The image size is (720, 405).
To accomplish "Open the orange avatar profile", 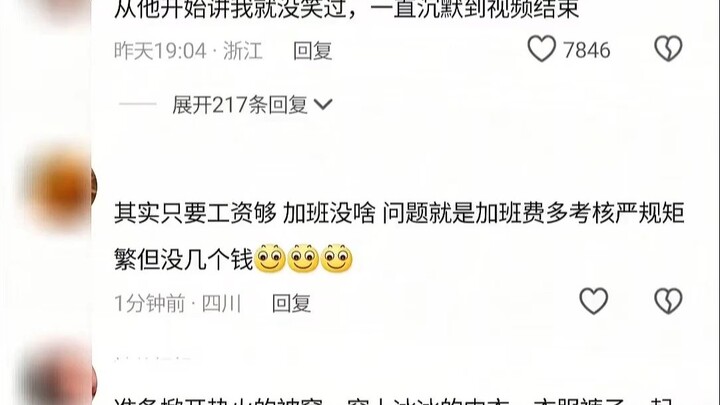I will (61, 186).
